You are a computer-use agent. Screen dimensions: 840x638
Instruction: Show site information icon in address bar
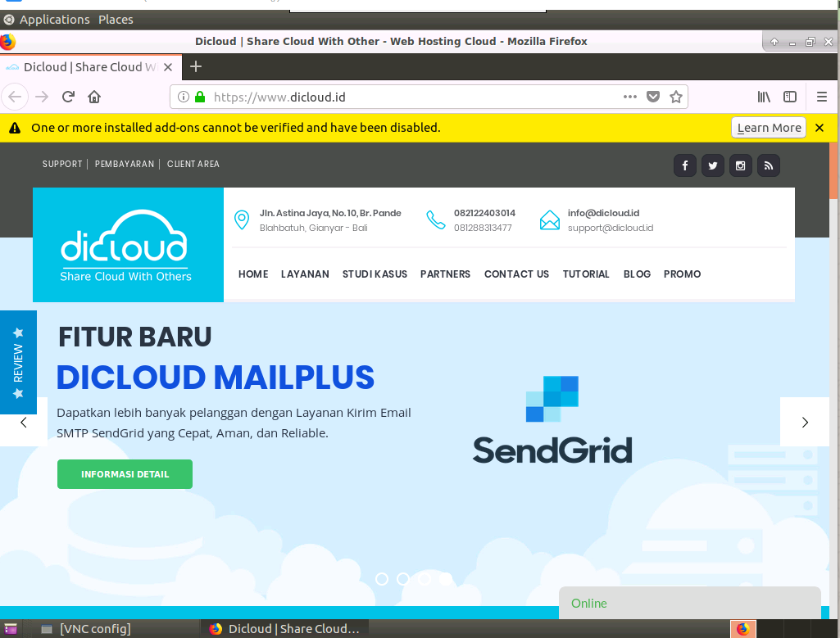coord(184,97)
